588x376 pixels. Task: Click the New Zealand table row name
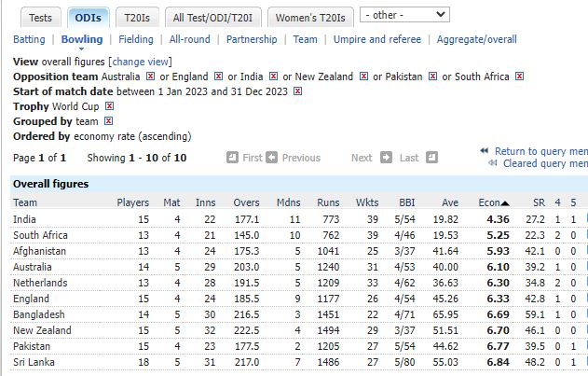(x=42, y=330)
